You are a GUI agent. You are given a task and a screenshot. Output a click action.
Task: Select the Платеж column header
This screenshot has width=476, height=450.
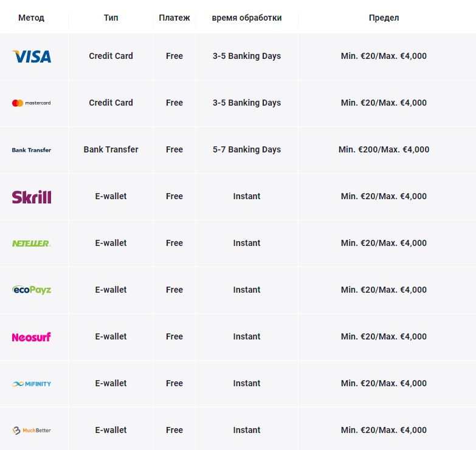(x=174, y=18)
